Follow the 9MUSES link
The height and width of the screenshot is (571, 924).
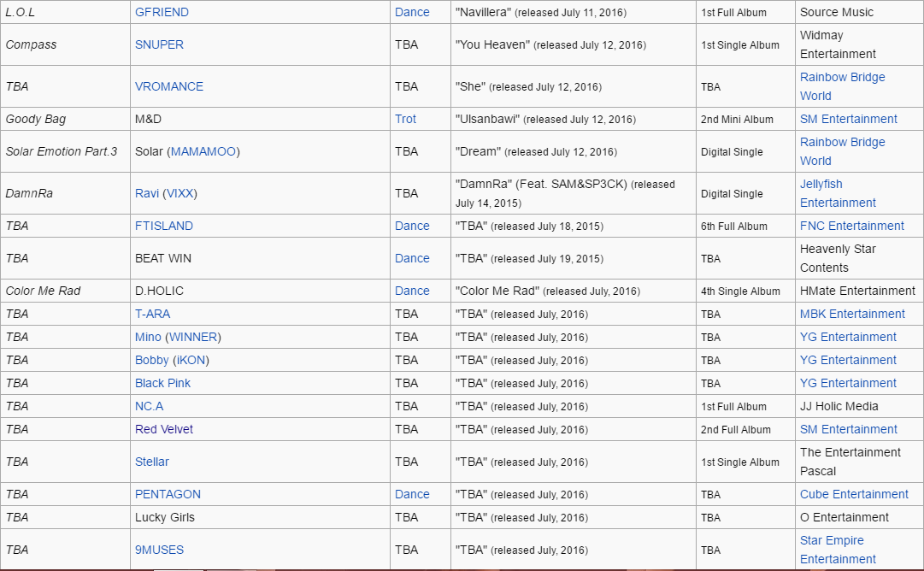[x=159, y=549]
